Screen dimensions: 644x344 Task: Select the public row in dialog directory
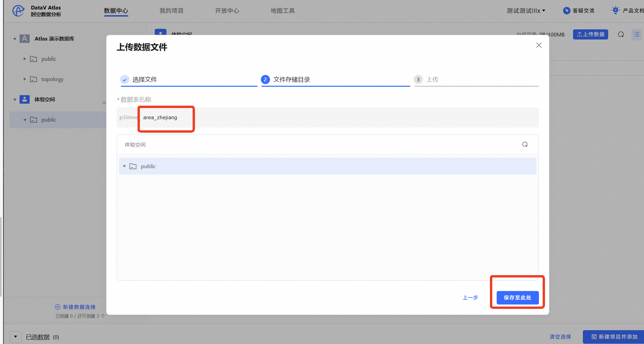click(x=328, y=166)
